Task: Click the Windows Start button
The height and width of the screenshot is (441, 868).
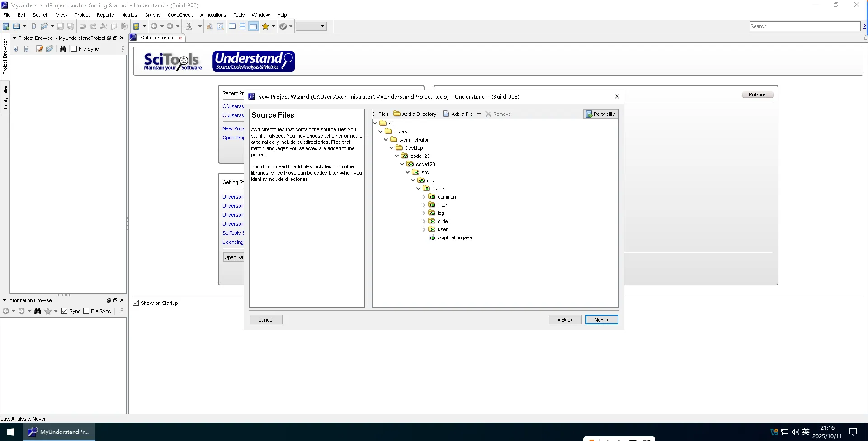Action: (11, 432)
